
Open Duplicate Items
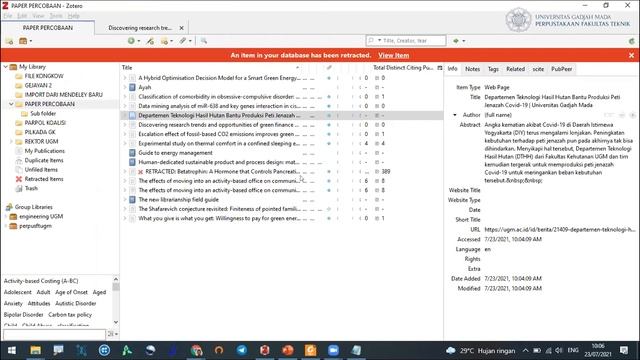point(44,160)
